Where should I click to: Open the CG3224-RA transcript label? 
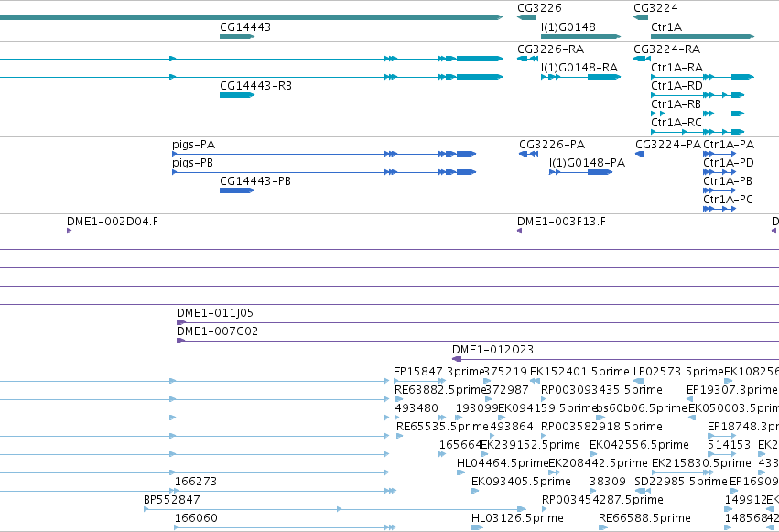point(666,49)
